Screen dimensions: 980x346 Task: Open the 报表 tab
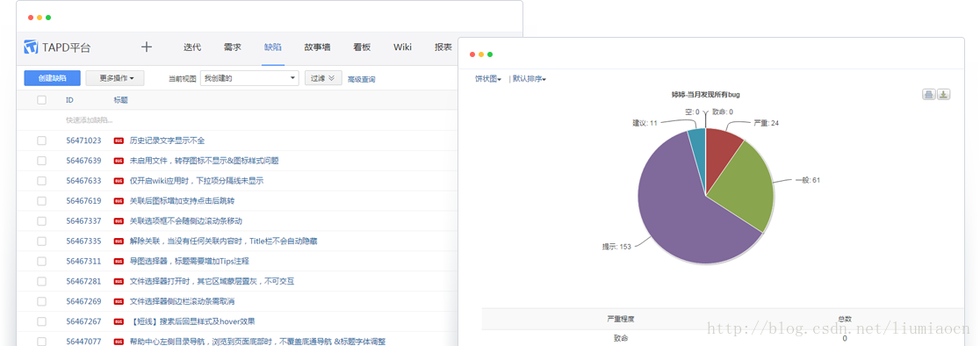pos(443,47)
